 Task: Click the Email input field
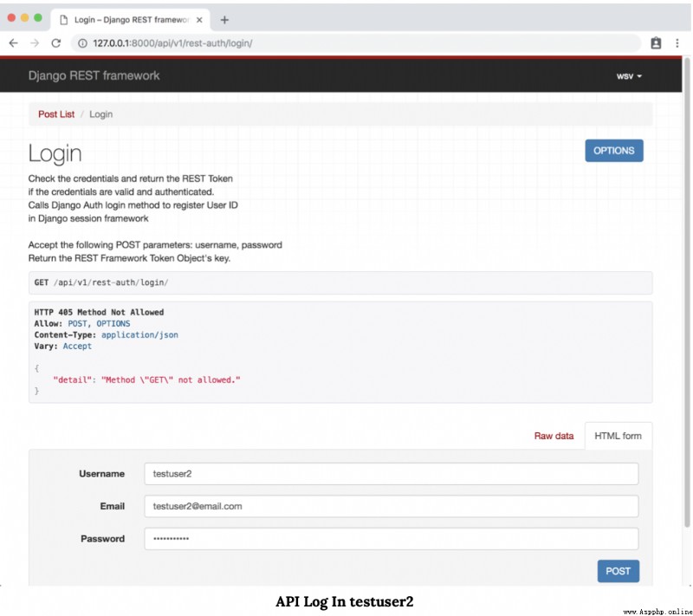pyautogui.click(x=392, y=507)
